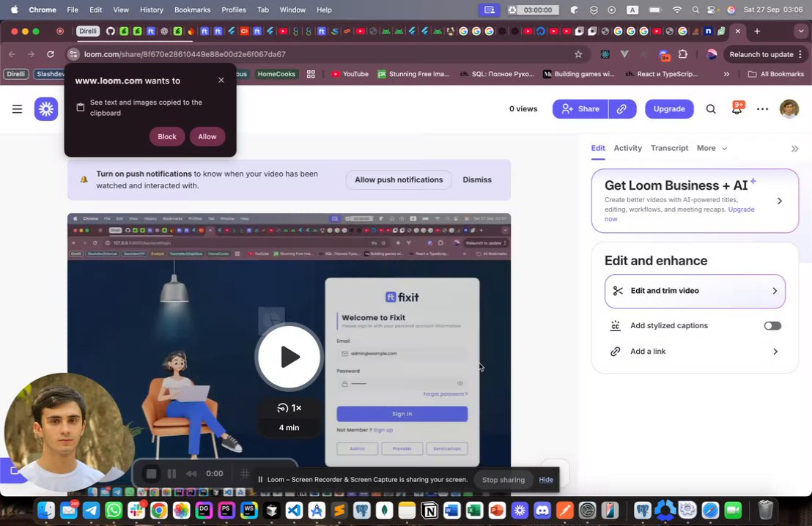The image size is (812, 526).
Task: Click the Loom recording stop square button
Action: coord(151,474)
